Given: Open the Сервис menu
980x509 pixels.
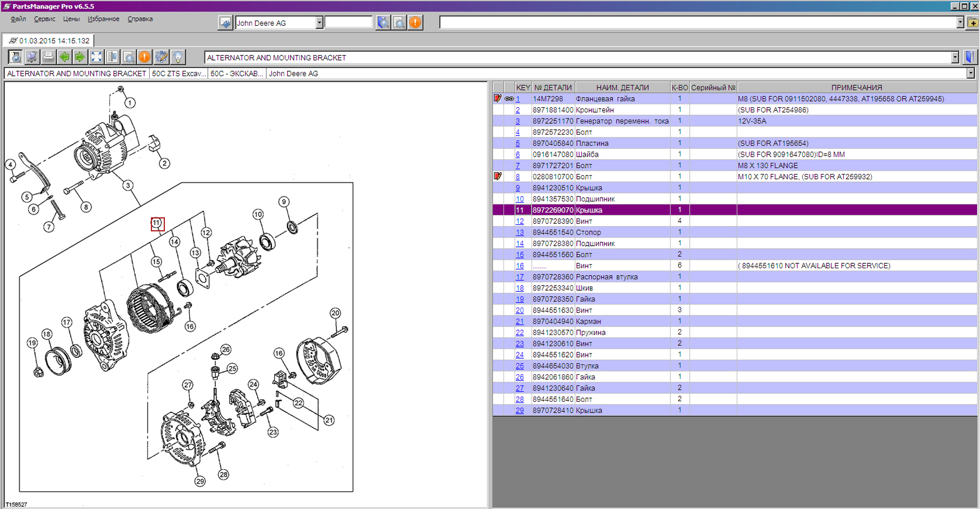Looking at the screenshot, I should coord(44,19).
